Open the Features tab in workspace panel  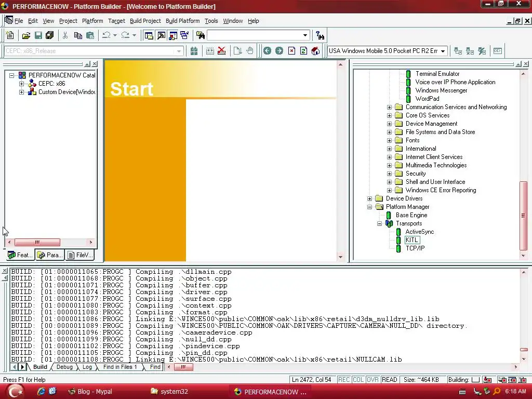click(x=20, y=255)
